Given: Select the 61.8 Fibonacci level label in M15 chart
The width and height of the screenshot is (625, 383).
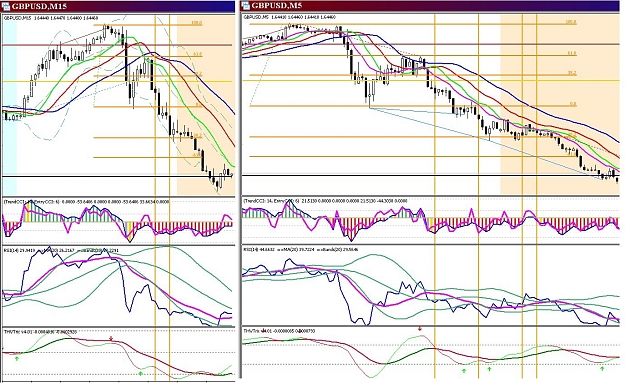Looking at the screenshot, I should (x=198, y=54).
